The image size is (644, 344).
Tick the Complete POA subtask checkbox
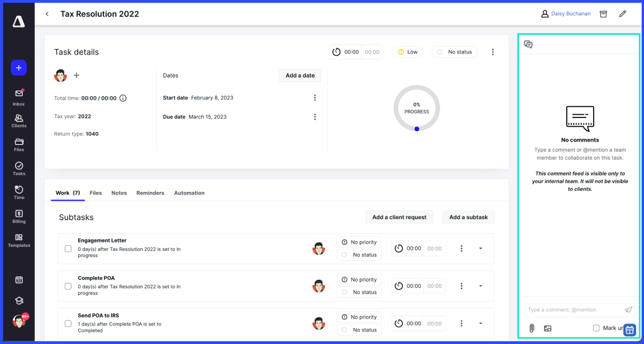click(x=68, y=286)
